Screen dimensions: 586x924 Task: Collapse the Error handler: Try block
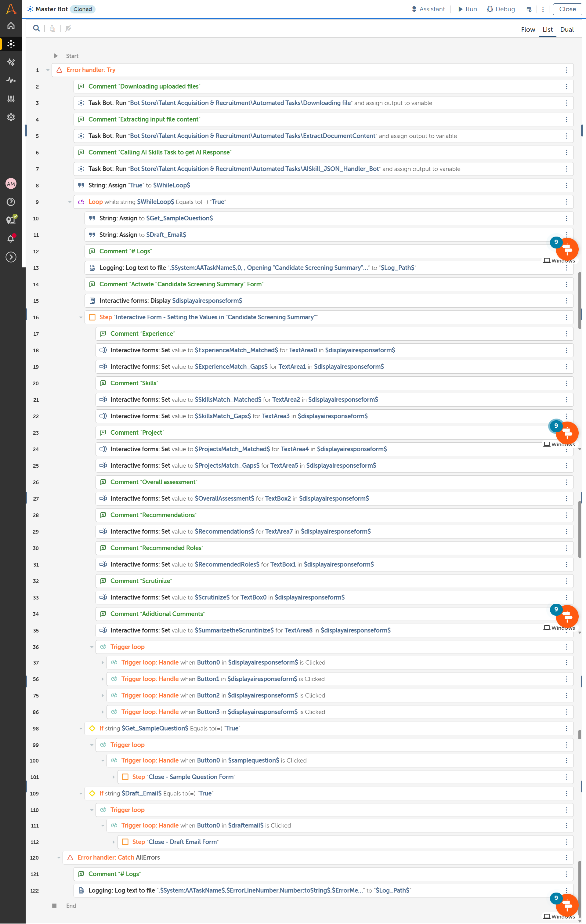click(48, 70)
